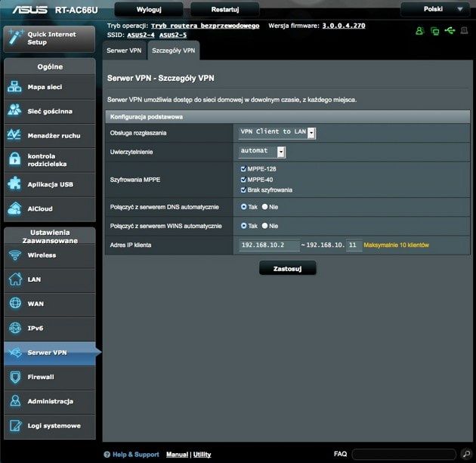
Task: Click the Maksymalnie 10 klientów note
Action: click(x=396, y=245)
